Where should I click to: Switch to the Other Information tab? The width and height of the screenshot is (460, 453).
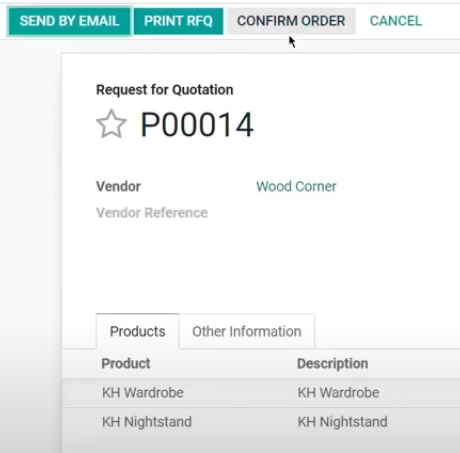click(247, 331)
